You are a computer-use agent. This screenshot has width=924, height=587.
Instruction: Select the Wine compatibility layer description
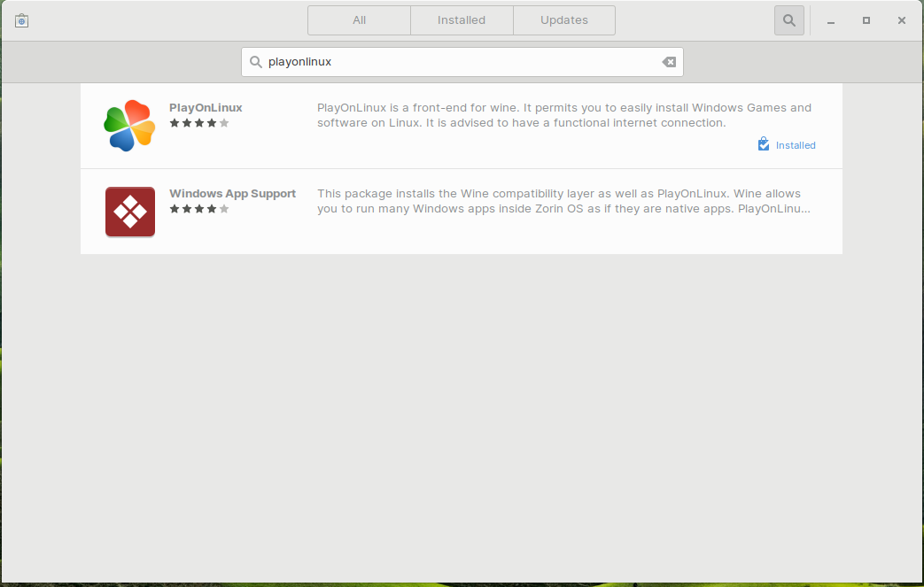[x=564, y=201]
